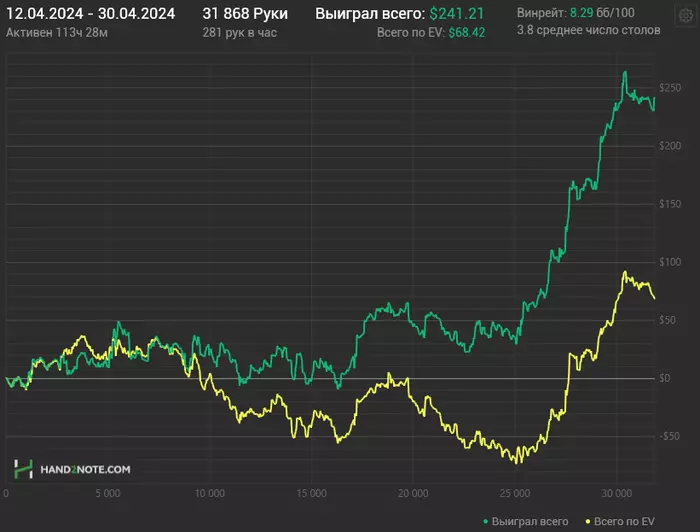The image size is (700, 532).
Task: Select the '15 000' x-axis label
Action: click(311, 493)
